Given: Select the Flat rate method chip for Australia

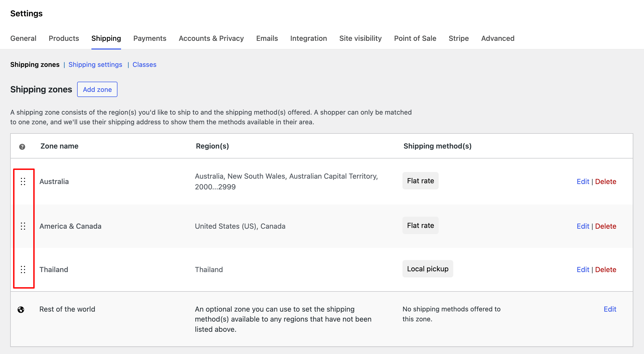Looking at the screenshot, I should (x=420, y=181).
